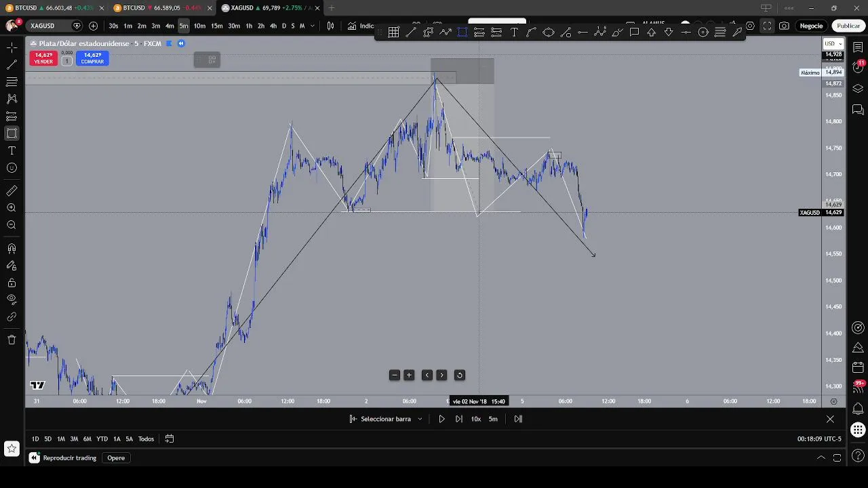Click the Opere button
This screenshot has height=488, width=868.
coord(116,458)
